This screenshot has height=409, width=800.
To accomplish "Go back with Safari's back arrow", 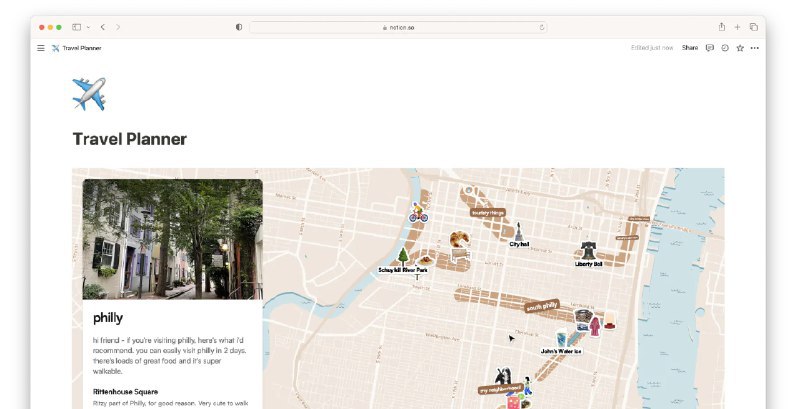I will [x=102, y=27].
